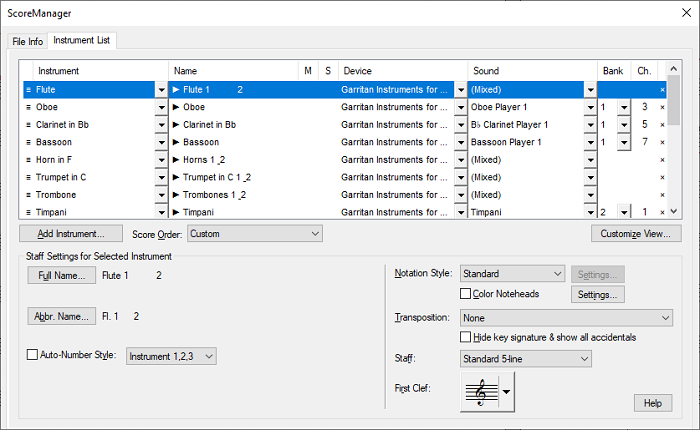Remove the Oboe row with its x icon
The image size is (700, 430).
pos(661,107)
